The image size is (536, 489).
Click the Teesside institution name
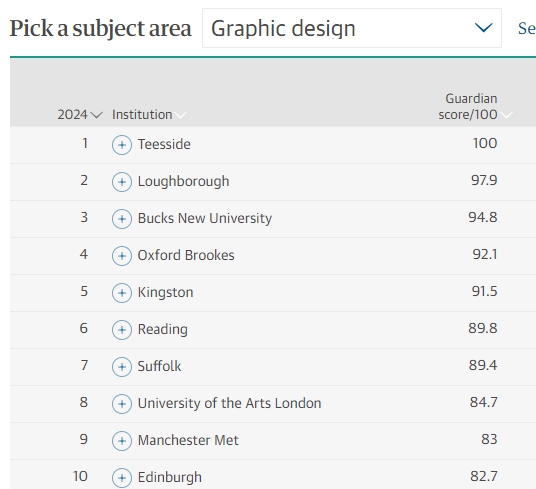coord(164,144)
